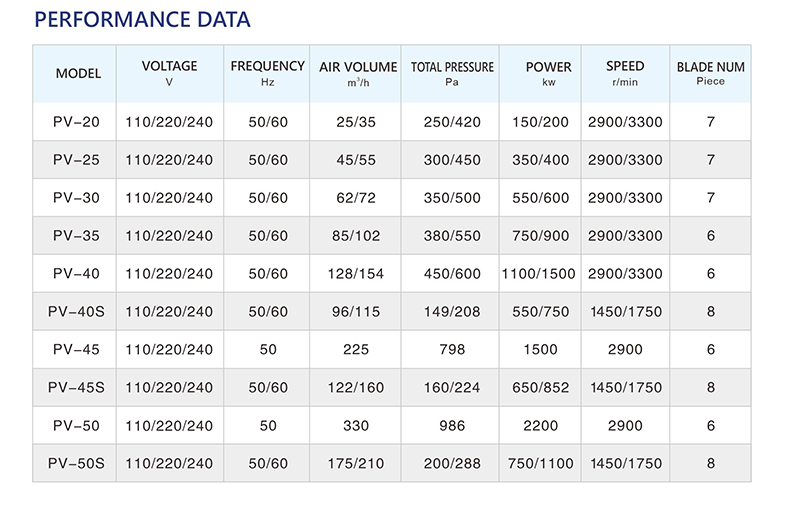Viewport: 790px width, 523px height.
Task: Select the PV-20 model cell
Action: point(76,122)
